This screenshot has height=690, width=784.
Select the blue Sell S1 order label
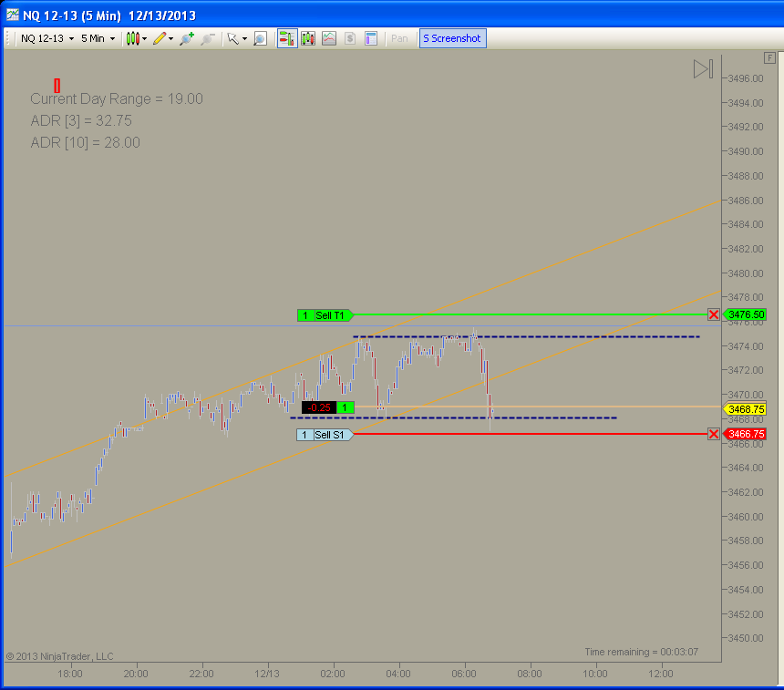(325, 435)
